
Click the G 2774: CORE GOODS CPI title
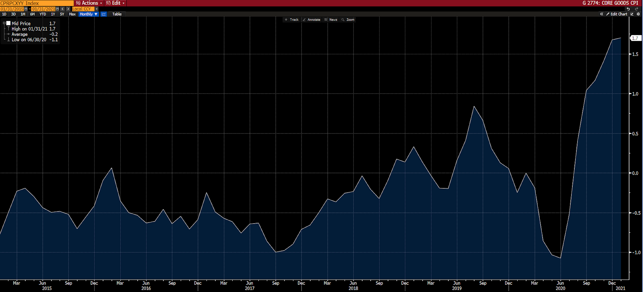610,3
